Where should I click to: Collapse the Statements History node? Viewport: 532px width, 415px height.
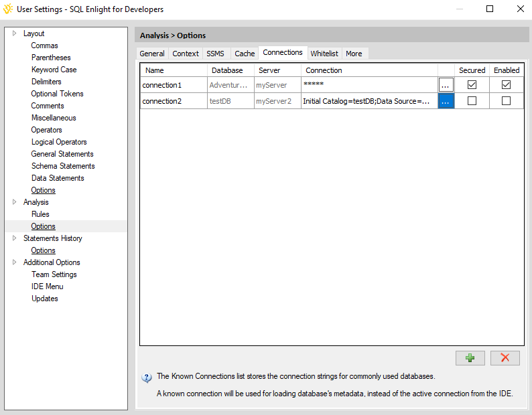tap(14, 238)
